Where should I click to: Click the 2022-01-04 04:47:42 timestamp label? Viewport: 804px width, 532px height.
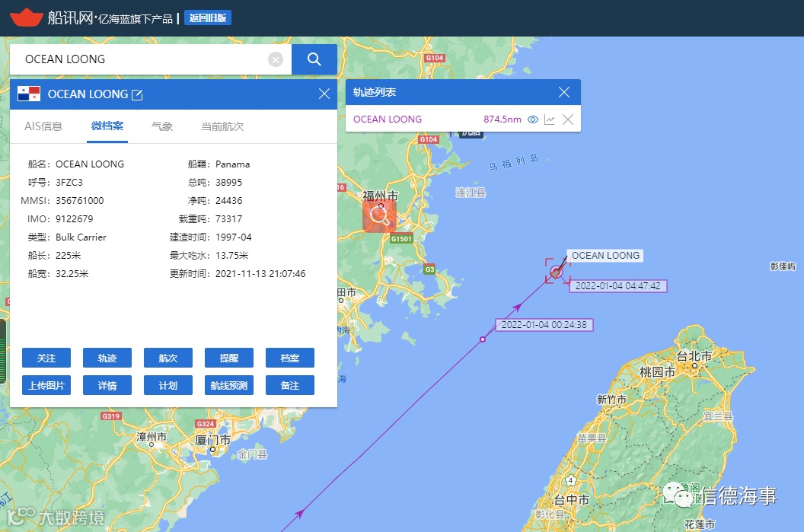coord(618,286)
